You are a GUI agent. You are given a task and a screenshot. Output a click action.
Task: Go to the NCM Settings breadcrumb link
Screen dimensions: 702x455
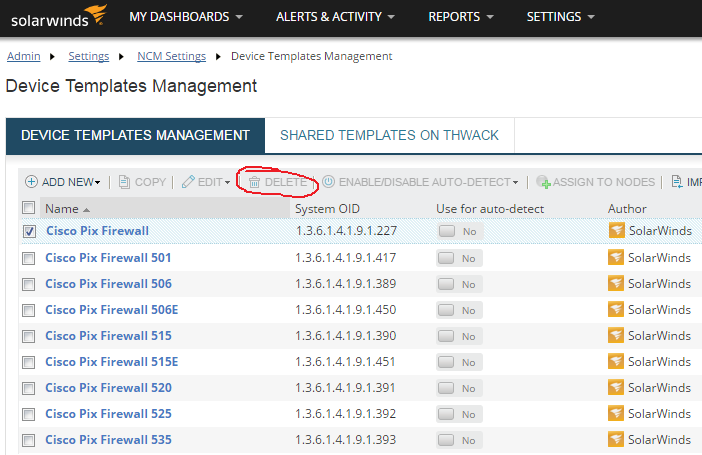(x=171, y=56)
